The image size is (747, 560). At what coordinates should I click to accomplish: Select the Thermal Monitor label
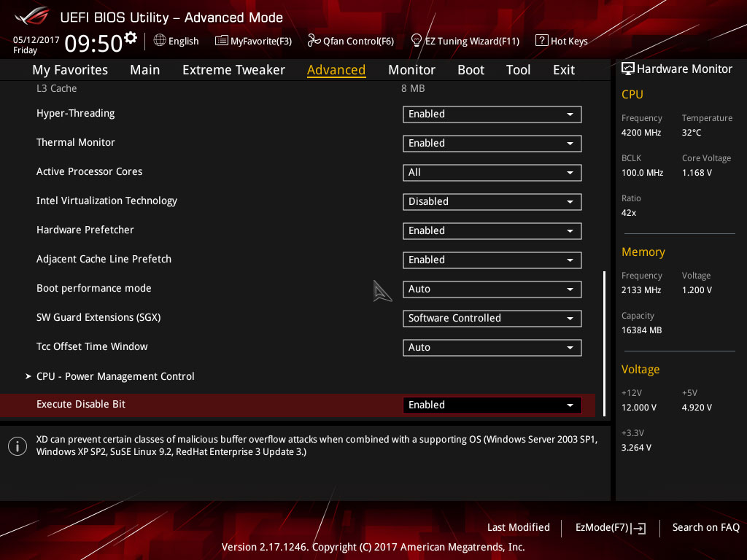tap(76, 142)
